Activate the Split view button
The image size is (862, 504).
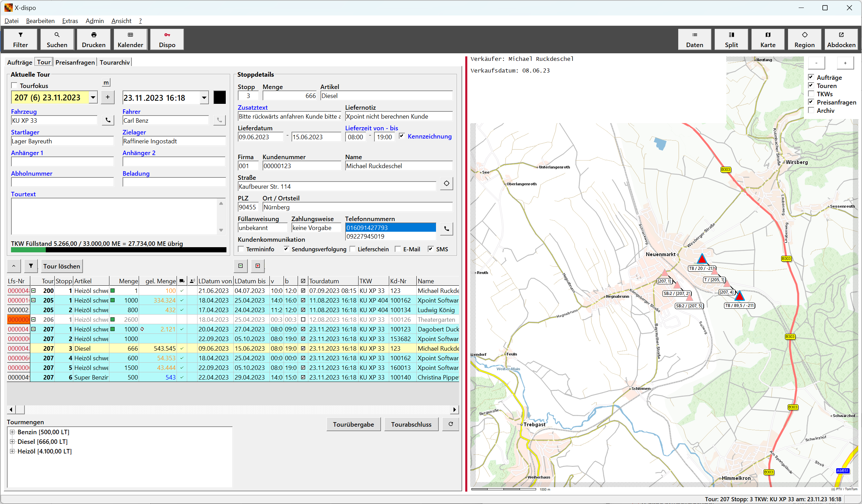pos(731,40)
